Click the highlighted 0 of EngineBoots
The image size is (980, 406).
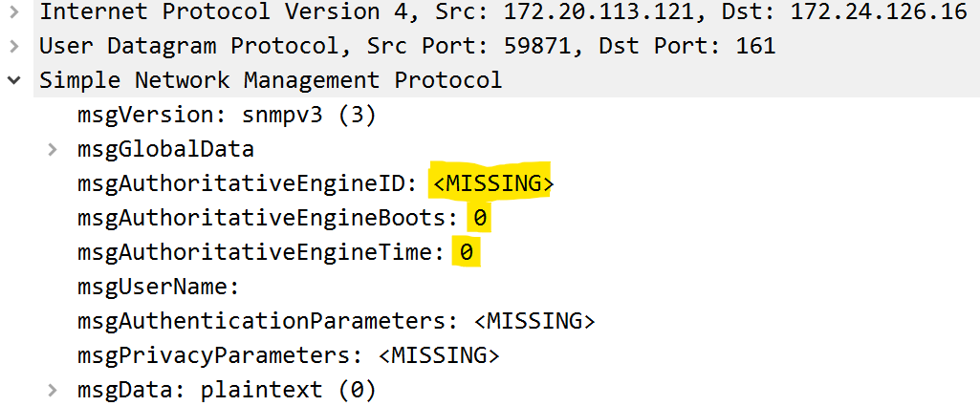pos(480,218)
